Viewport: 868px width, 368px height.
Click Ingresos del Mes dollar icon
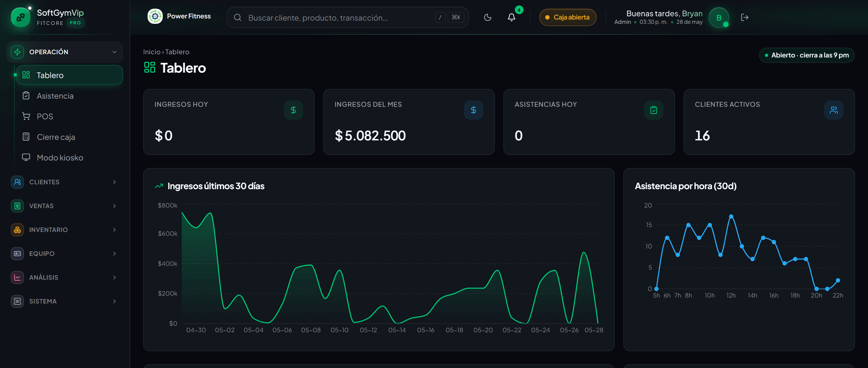click(x=473, y=110)
